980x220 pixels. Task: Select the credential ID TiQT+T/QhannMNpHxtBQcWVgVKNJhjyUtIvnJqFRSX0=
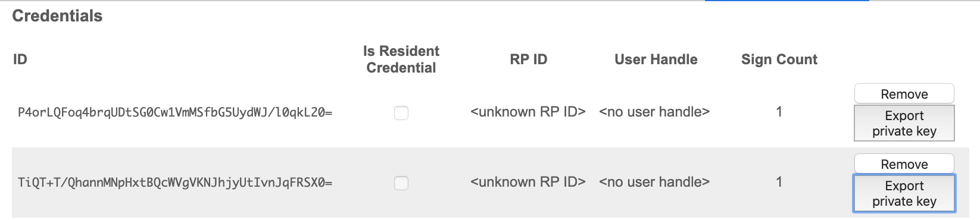(x=175, y=183)
